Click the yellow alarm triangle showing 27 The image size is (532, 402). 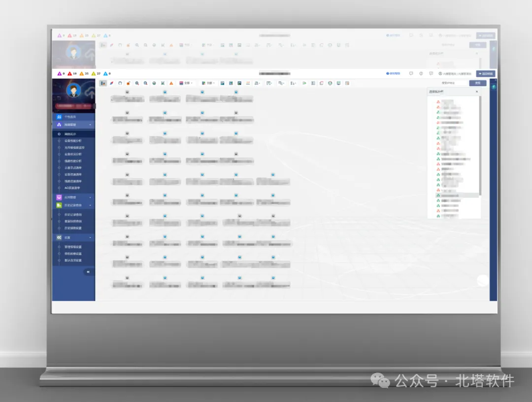pos(96,73)
